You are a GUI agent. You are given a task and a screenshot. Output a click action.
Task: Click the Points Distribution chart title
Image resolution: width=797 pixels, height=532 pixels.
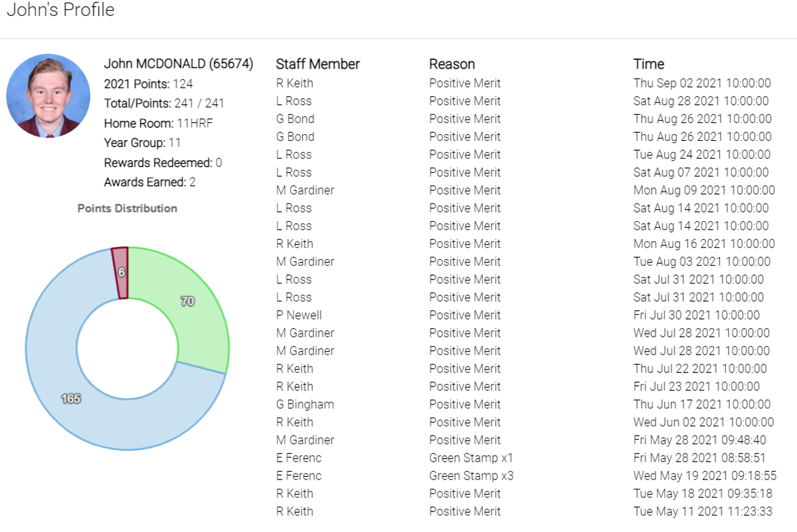click(128, 208)
